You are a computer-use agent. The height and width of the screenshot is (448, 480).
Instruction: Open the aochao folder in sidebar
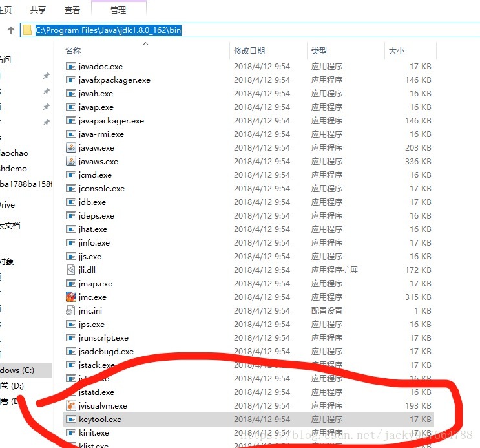pyautogui.click(x=14, y=153)
